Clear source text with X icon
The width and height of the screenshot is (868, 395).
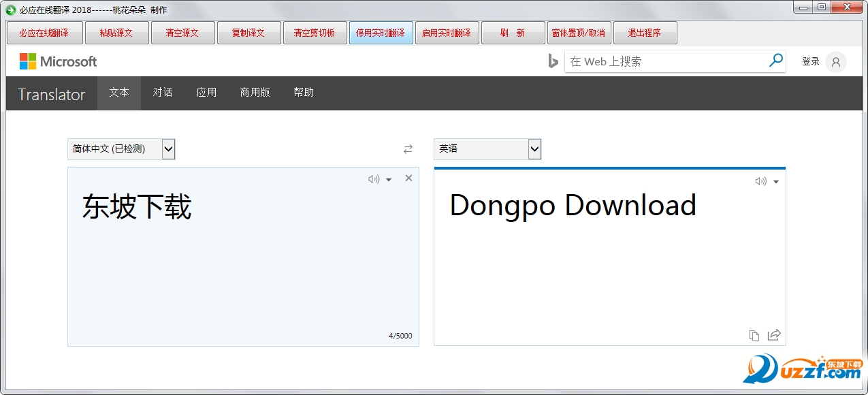[x=408, y=178]
